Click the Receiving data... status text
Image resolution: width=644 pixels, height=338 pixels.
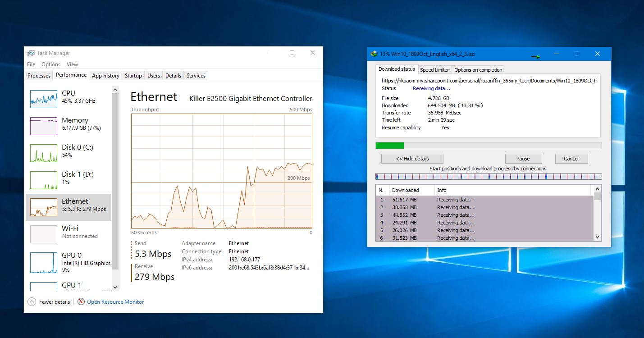[431, 88]
